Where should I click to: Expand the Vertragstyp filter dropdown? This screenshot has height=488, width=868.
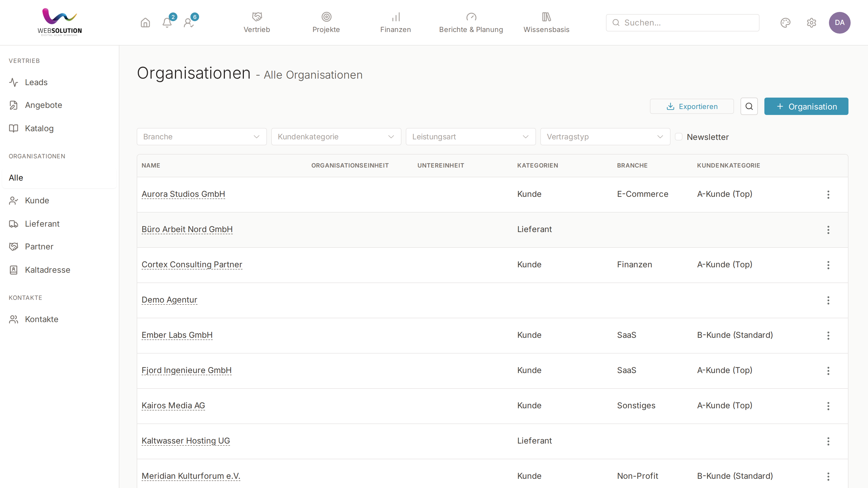point(605,137)
